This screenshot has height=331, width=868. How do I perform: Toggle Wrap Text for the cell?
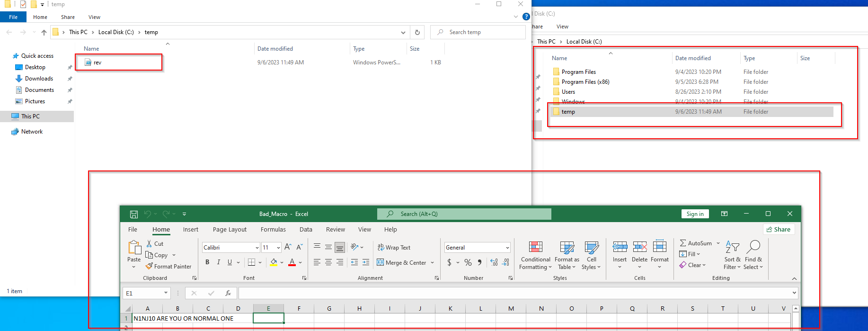394,247
